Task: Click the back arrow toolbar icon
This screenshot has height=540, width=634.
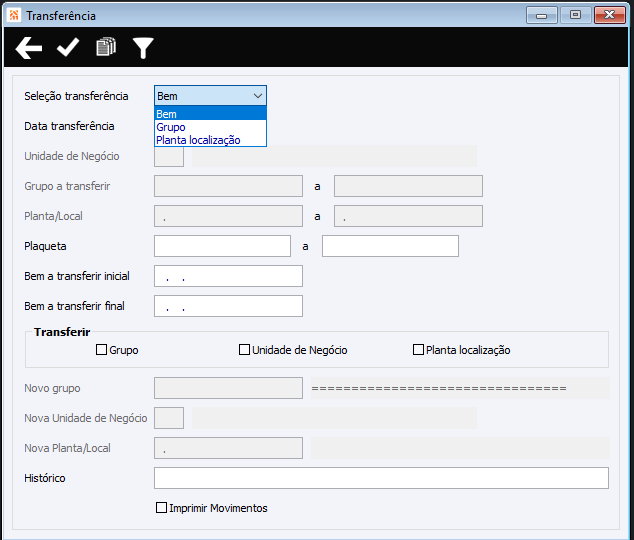Action: (29, 48)
